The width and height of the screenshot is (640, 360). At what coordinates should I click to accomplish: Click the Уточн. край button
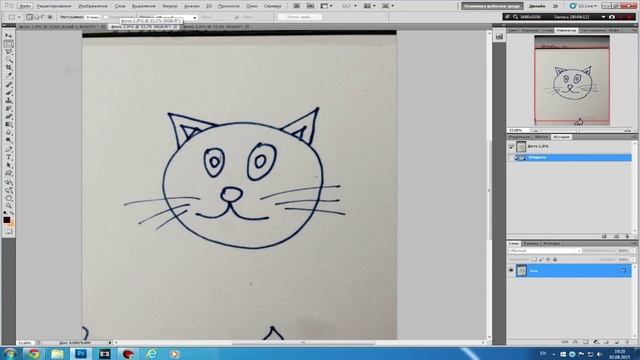(300, 17)
